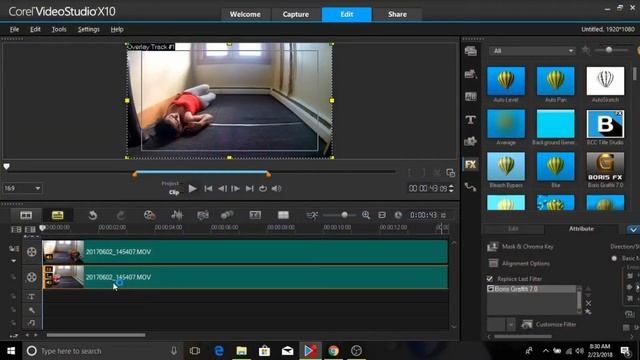Open the Media library panel
This screenshot has width=640, height=360.
tap(471, 51)
